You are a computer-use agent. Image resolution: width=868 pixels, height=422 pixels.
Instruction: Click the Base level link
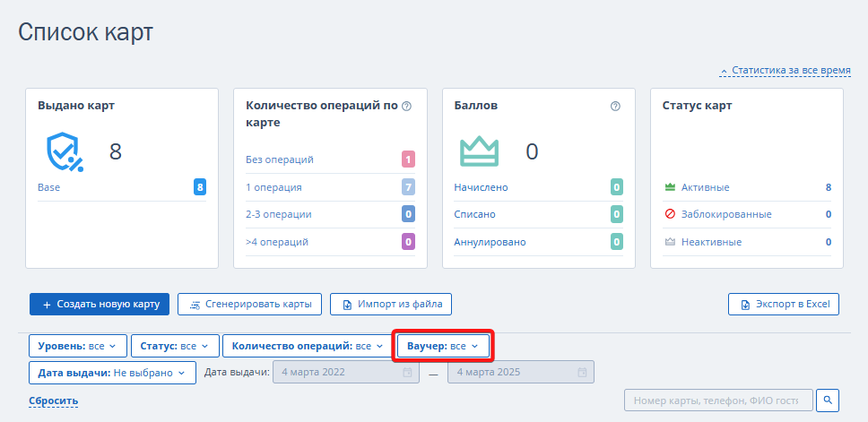pos(48,187)
